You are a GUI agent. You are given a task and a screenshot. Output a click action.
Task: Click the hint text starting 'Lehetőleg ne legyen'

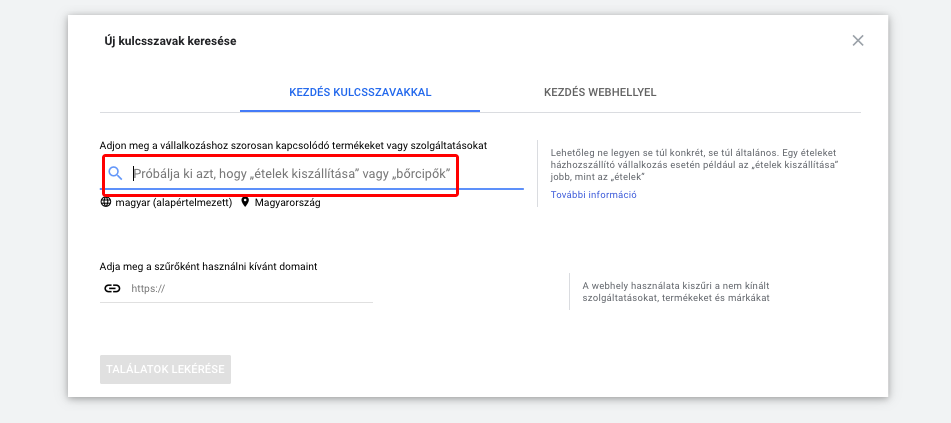click(694, 165)
